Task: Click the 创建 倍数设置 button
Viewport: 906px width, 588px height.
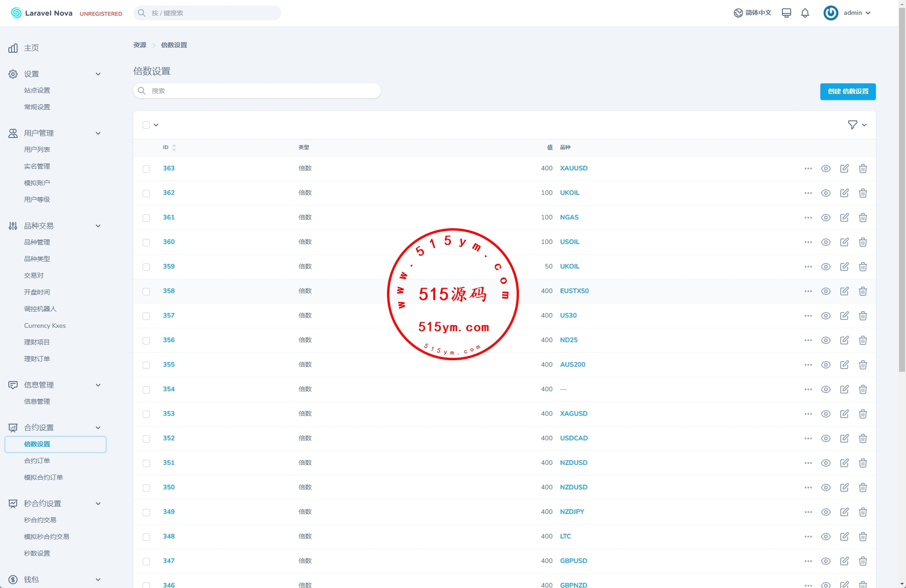Action: tap(848, 92)
